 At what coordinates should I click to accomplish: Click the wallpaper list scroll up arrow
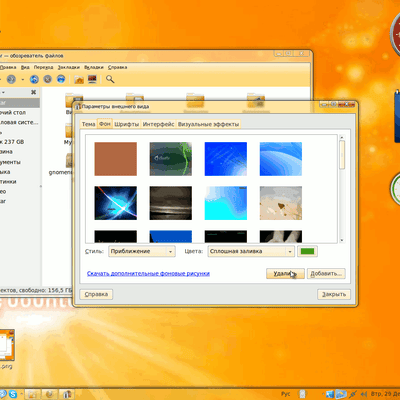[342, 137]
